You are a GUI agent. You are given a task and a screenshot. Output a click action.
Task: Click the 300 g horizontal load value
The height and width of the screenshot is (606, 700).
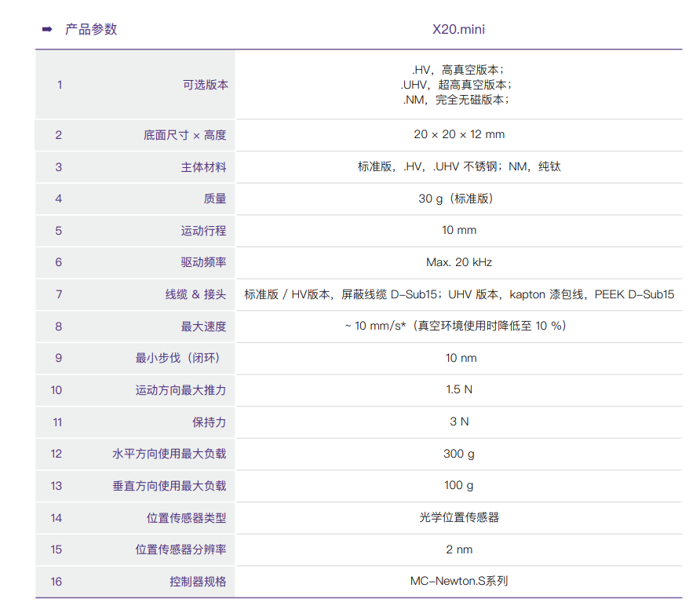coord(459,454)
